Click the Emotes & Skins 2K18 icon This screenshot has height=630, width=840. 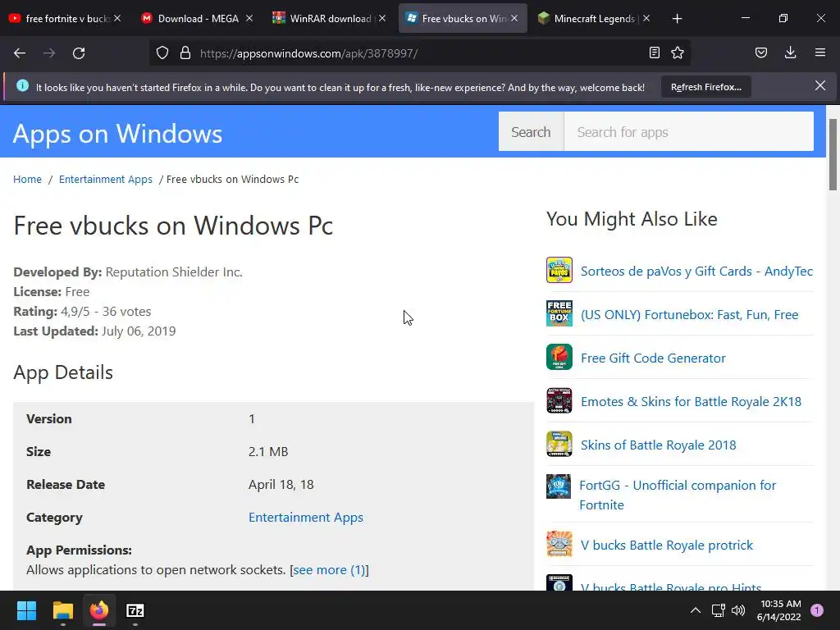(x=559, y=400)
